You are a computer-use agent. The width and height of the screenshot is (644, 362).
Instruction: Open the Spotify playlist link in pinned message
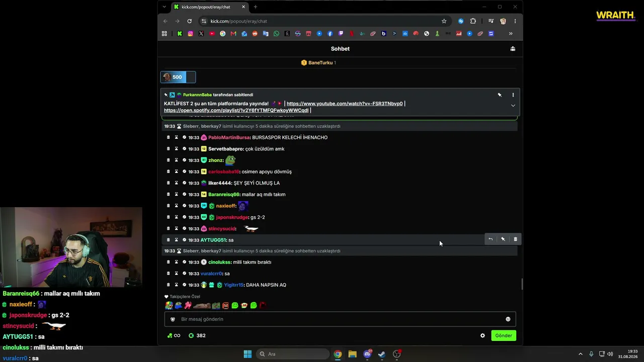point(236,111)
